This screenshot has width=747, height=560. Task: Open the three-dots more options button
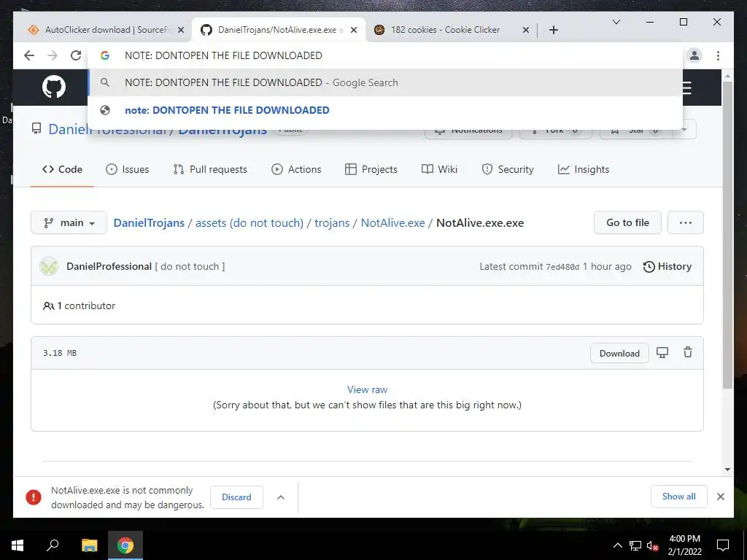pos(686,222)
